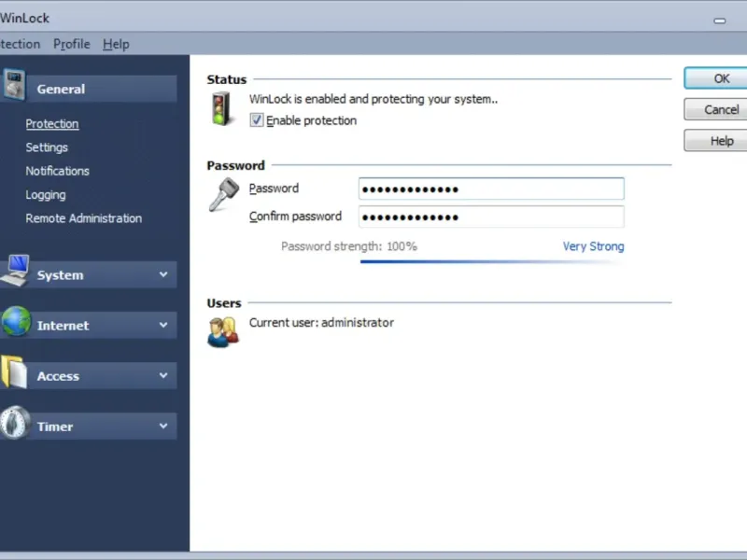Open the Settings page in sidebar
747x560 pixels.
(x=47, y=147)
